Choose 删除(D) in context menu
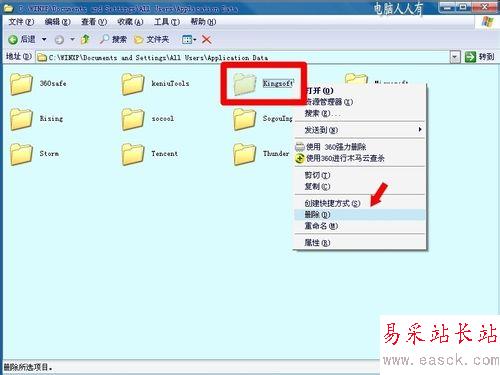Image resolution: width=500 pixels, height=375 pixels. tap(359, 214)
